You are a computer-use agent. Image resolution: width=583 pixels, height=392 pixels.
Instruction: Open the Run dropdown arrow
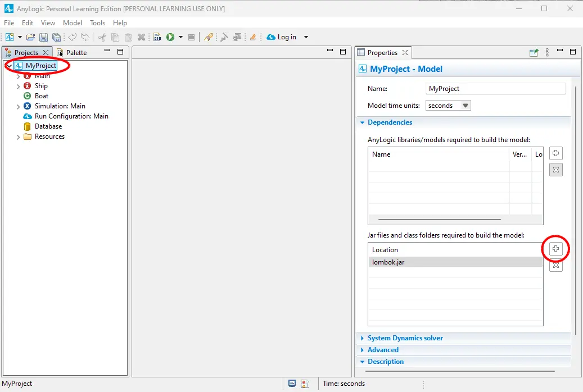pos(180,37)
